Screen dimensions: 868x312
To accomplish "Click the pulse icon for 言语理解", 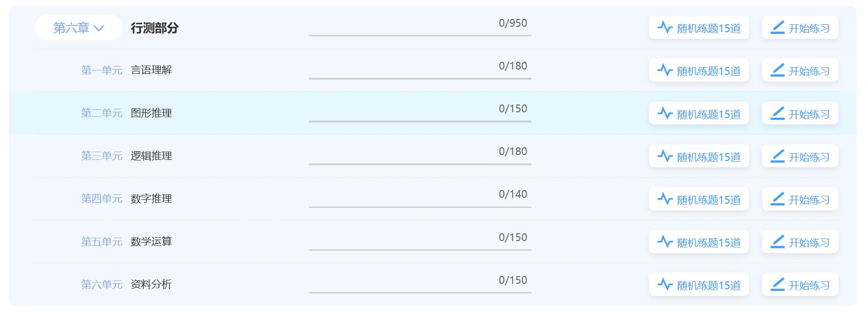I will point(665,70).
